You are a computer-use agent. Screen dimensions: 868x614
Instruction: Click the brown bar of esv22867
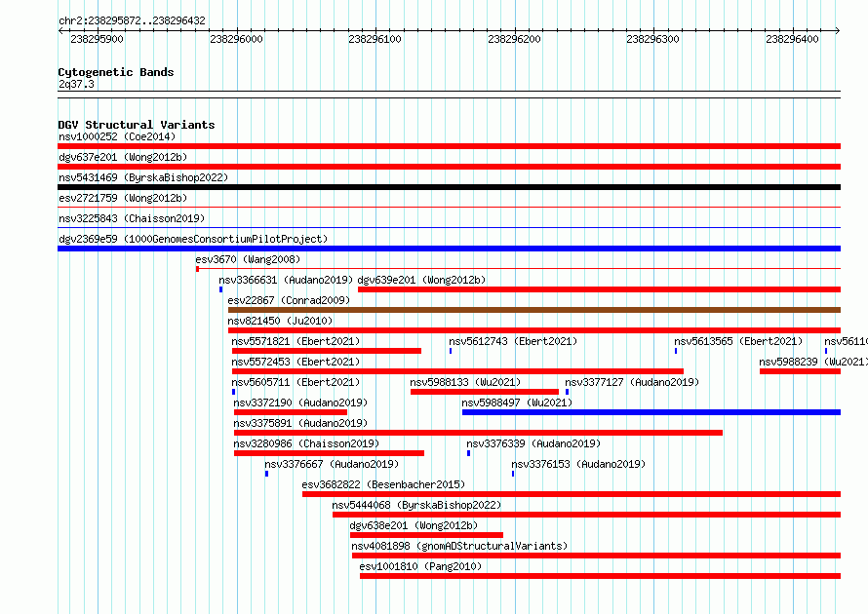coord(534,310)
